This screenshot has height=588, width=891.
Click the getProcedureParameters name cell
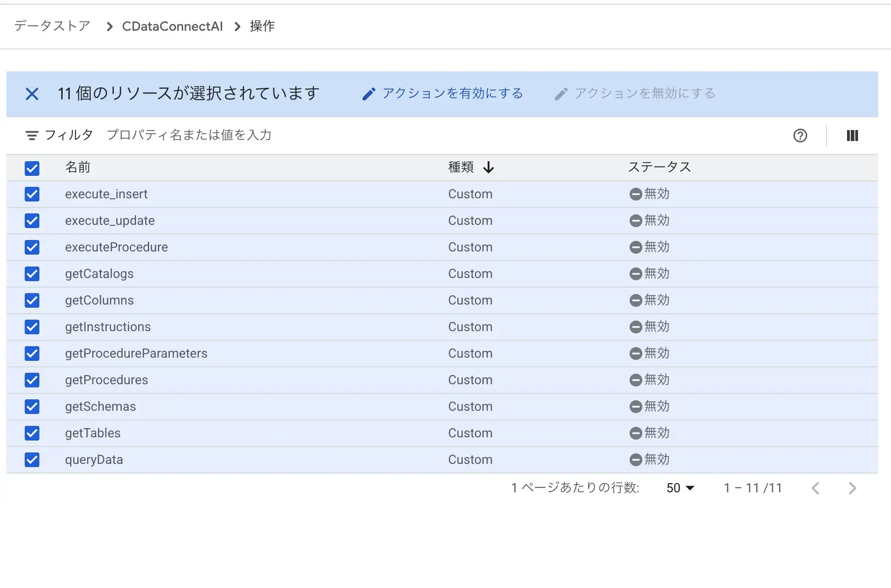point(136,354)
